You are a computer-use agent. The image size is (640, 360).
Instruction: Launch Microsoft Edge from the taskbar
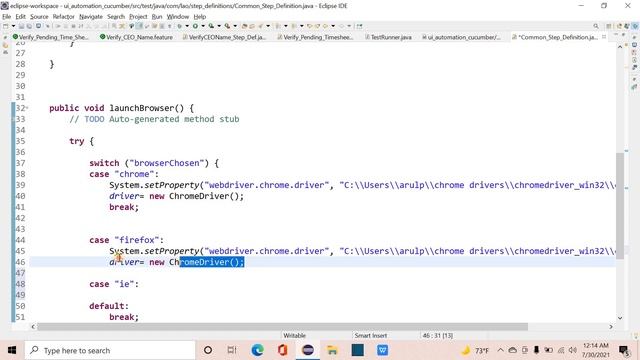coord(258,350)
